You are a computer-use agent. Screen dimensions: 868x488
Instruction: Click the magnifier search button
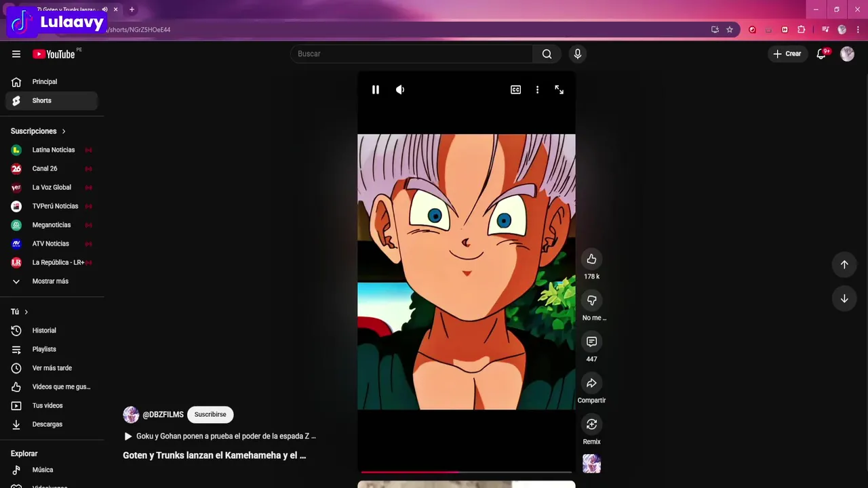[547, 54]
